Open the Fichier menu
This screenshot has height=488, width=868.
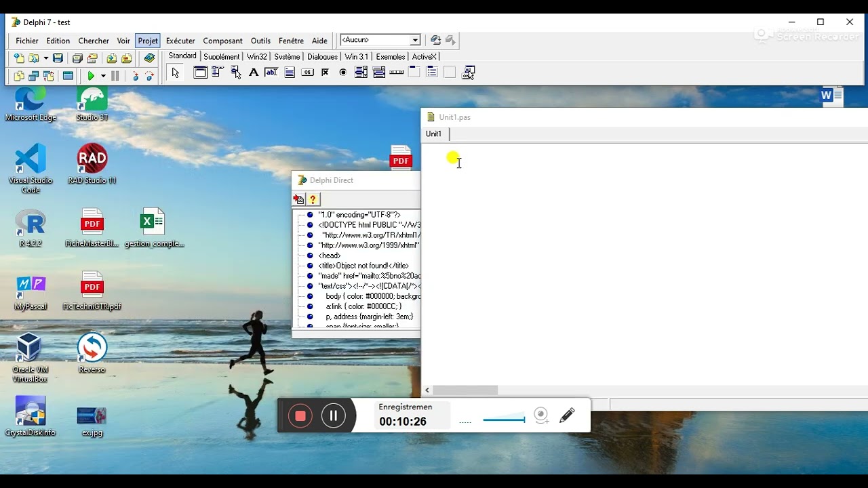27,41
